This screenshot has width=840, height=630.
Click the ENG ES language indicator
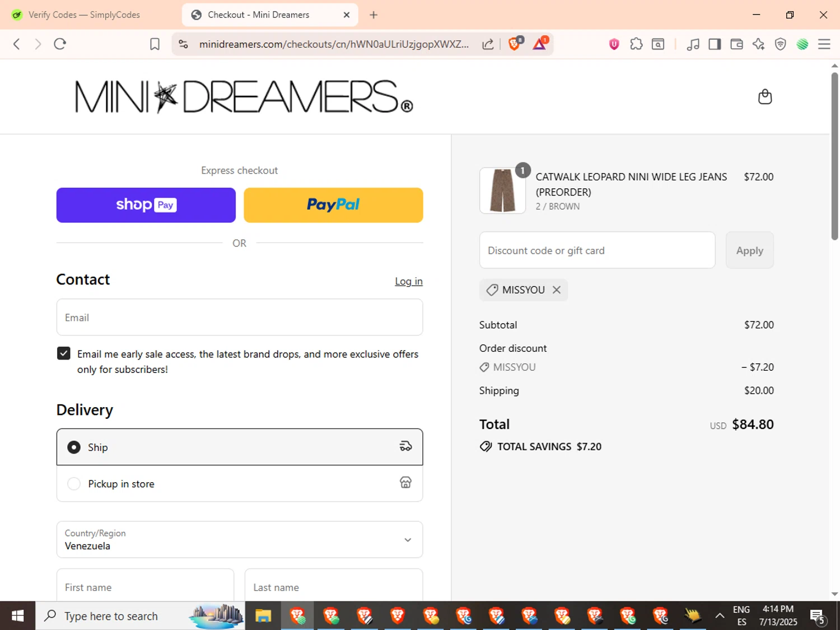pyautogui.click(x=741, y=616)
